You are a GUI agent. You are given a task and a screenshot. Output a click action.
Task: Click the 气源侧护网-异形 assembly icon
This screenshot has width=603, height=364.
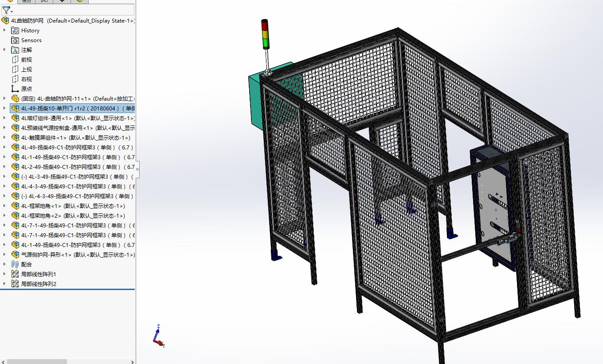15,255
